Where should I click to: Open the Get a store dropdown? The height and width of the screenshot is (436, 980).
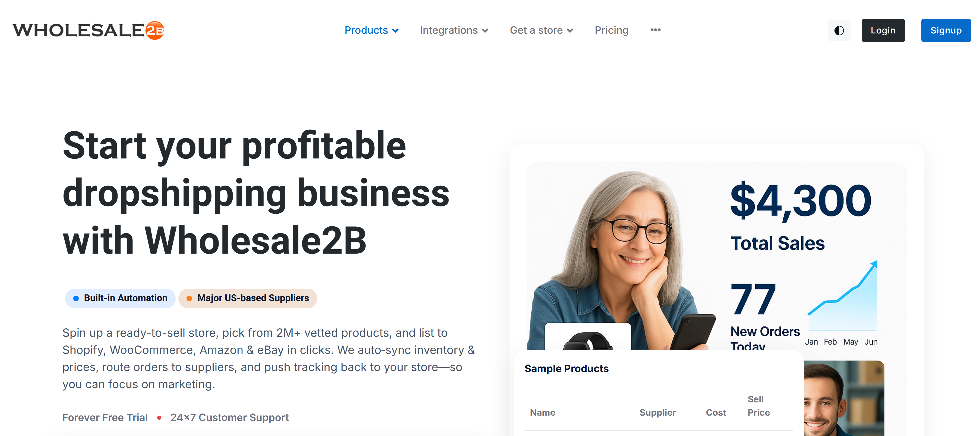pos(541,30)
